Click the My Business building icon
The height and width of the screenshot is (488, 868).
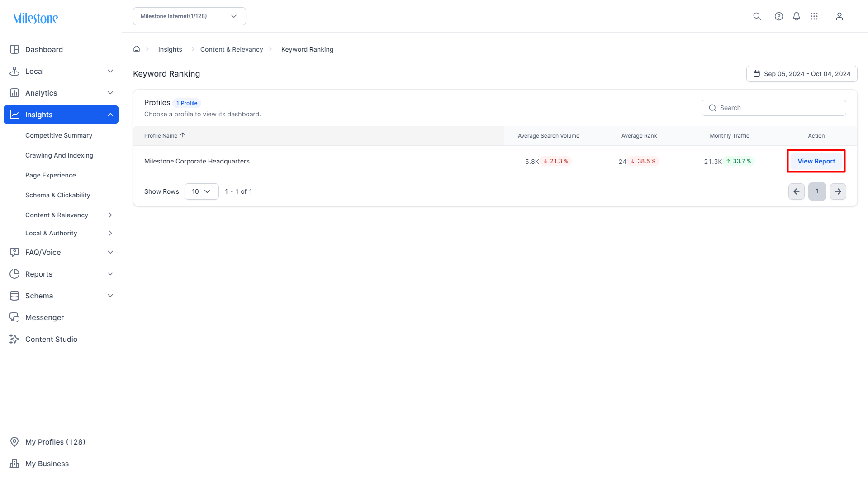pos(14,464)
